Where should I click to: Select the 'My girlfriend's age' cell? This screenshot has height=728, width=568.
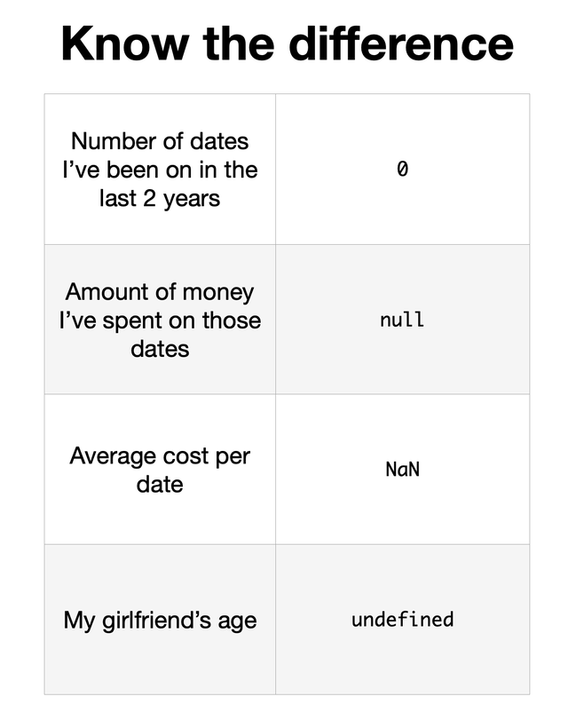click(x=160, y=620)
